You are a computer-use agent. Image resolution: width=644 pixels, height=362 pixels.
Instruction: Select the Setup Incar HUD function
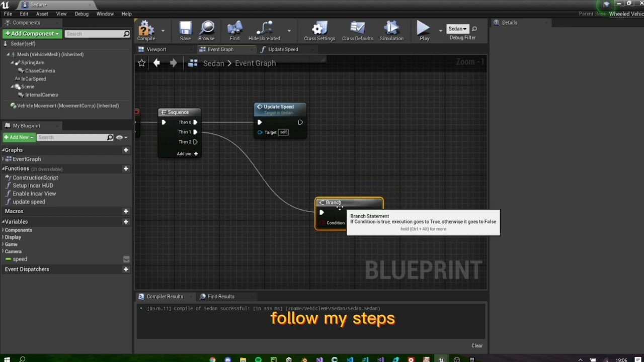coord(33,186)
